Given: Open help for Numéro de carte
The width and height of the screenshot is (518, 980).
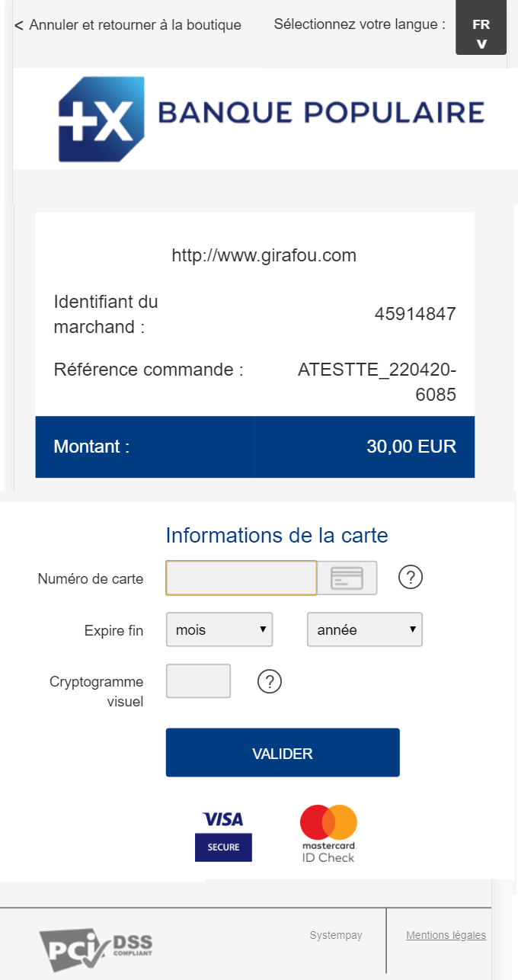Looking at the screenshot, I should tap(411, 578).
